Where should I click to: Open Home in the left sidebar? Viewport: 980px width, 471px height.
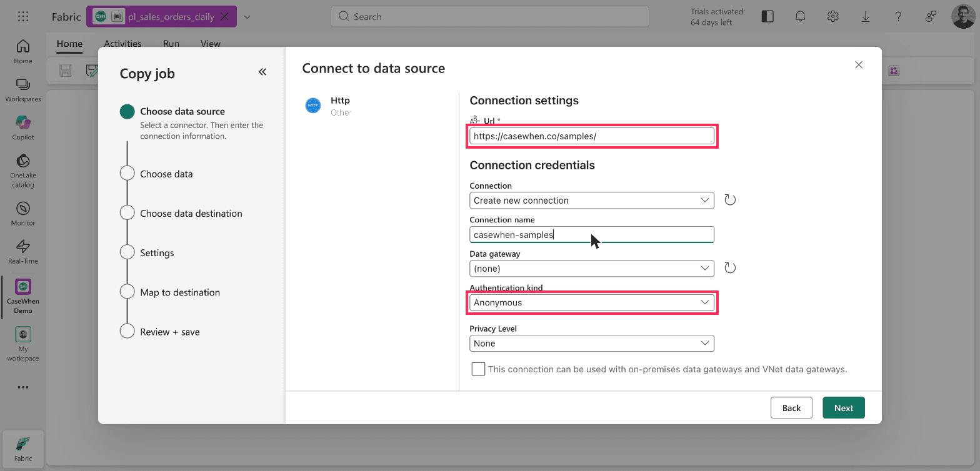click(23, 51)
